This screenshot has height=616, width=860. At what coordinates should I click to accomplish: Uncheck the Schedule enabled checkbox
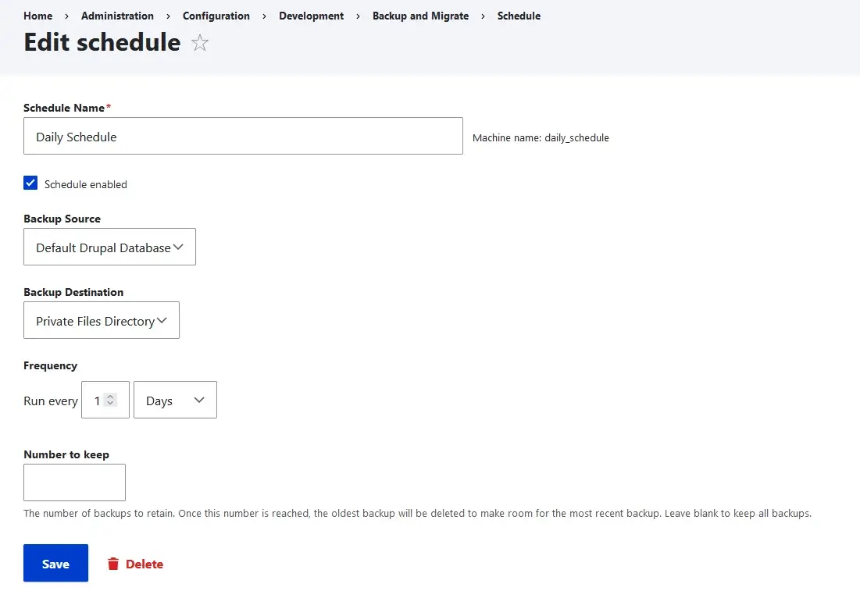click(30, 183)
